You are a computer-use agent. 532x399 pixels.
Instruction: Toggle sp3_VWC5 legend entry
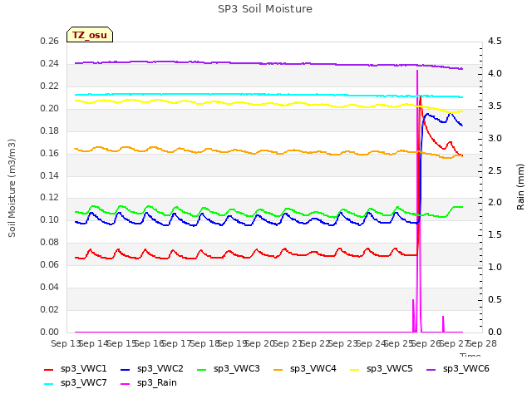tap(382, 369)
